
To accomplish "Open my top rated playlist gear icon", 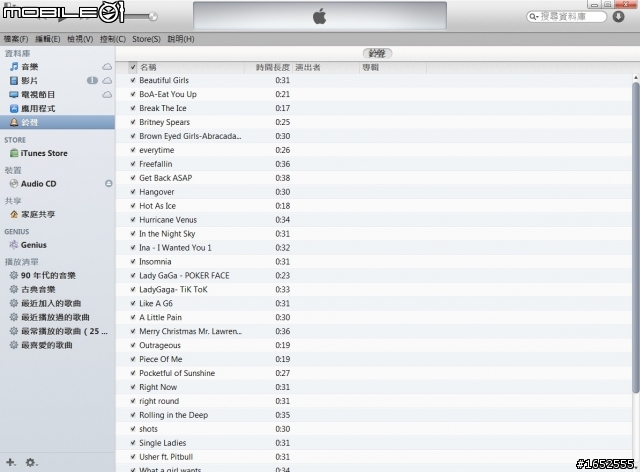I will click(14, 345).
